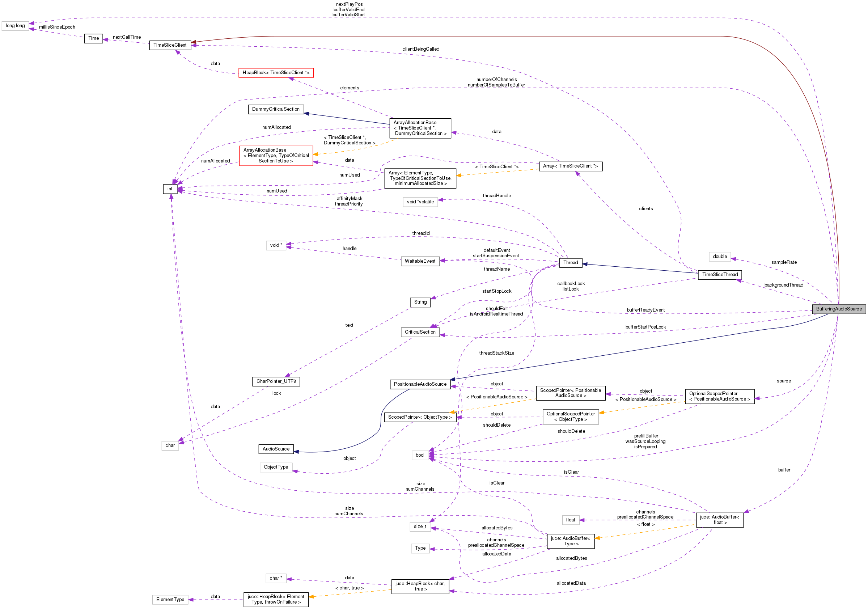This screenshot has width=868, height=609.
Task: Open the WaitableEvent class node
Action: (420, 261)
